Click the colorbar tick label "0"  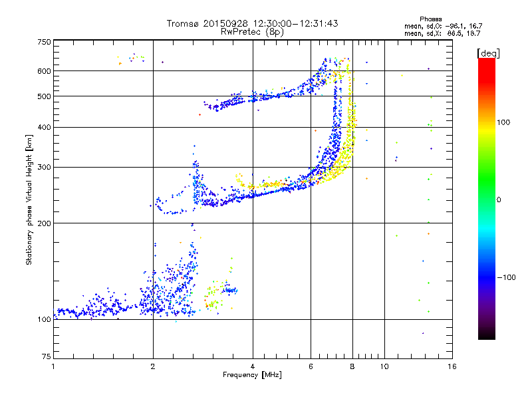pyautogui.click(x=498, y=200)
